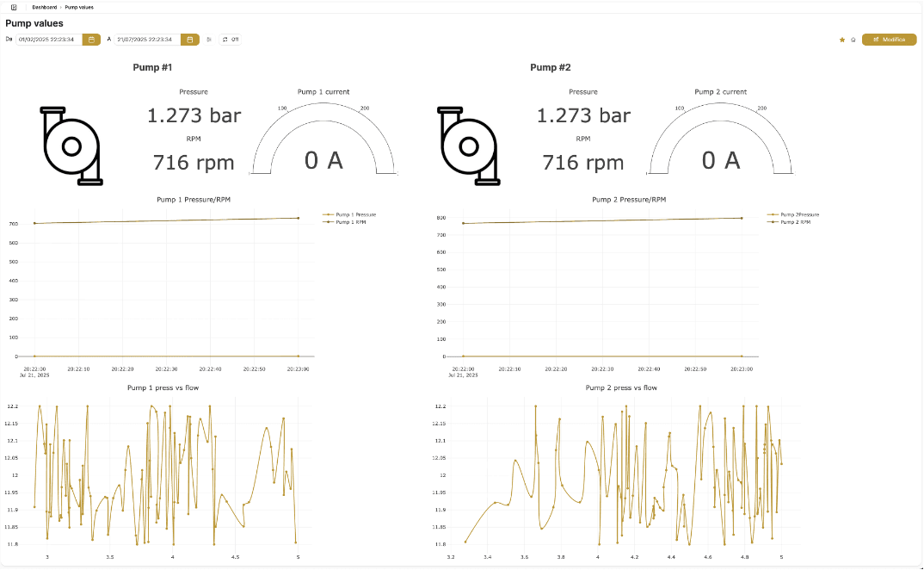Click the filter icon after the date fields

tap(209, 40)
